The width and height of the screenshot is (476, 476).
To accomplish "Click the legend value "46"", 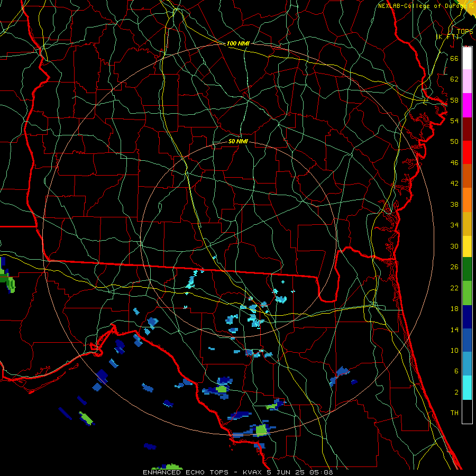I will pos(454,162).
